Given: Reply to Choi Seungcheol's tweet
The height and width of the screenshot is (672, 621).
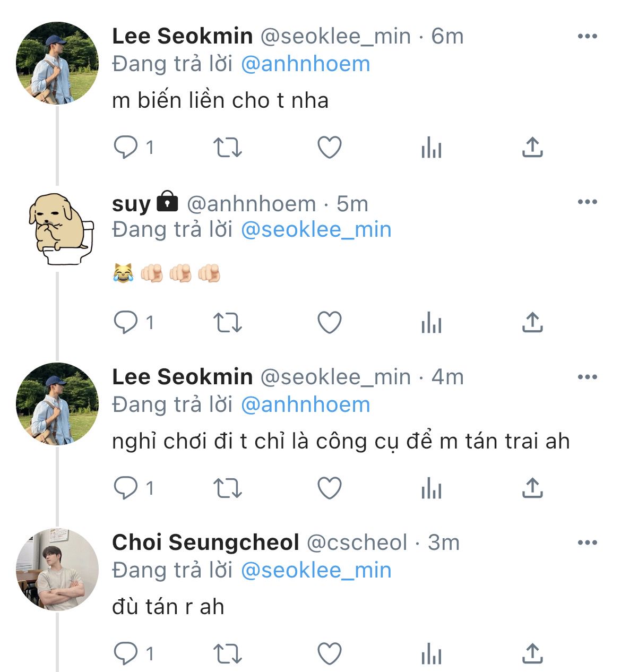Looking at the screenshot, I should click(x=126, y=653).
